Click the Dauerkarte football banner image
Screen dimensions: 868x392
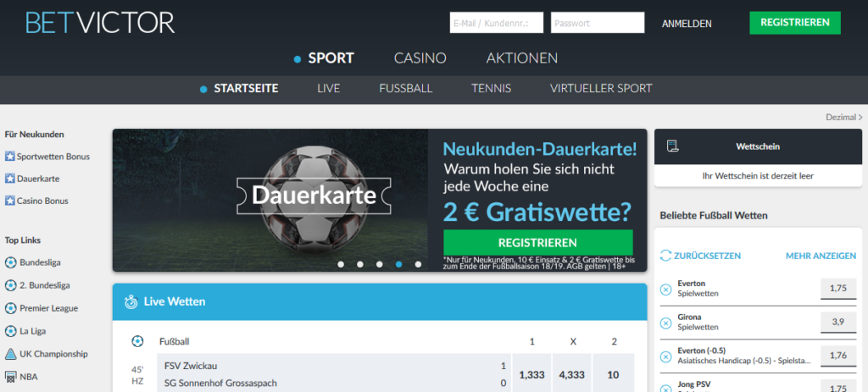pos(270,200)
